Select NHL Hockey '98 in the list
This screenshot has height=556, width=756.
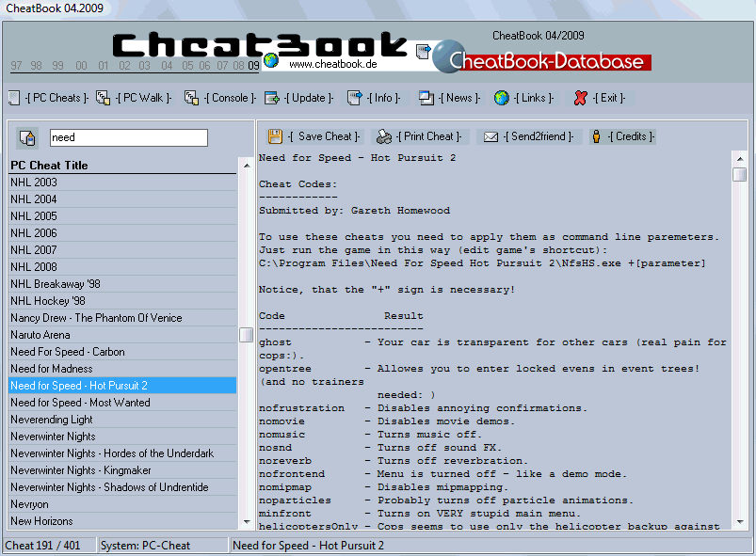point(123,301)
